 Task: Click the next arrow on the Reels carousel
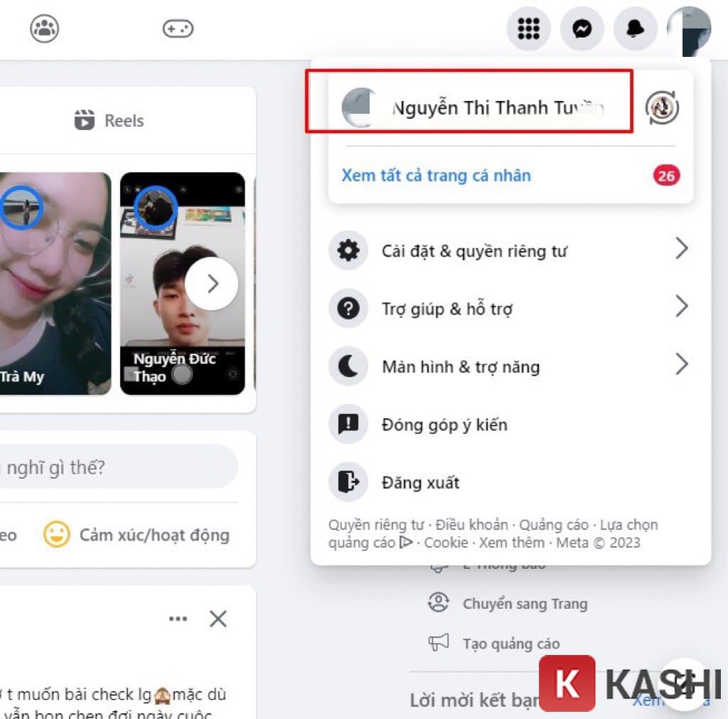(212, 283)
